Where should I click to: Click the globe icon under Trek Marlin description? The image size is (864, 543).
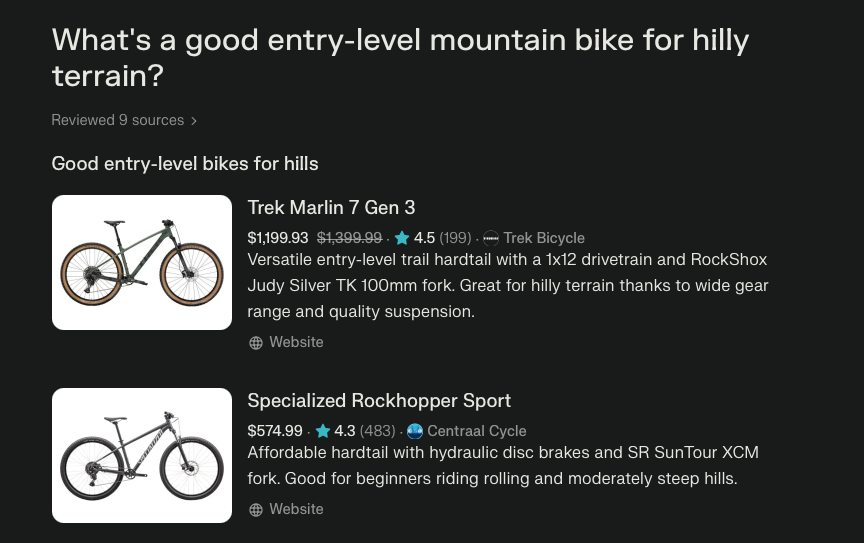click(256, 343)
